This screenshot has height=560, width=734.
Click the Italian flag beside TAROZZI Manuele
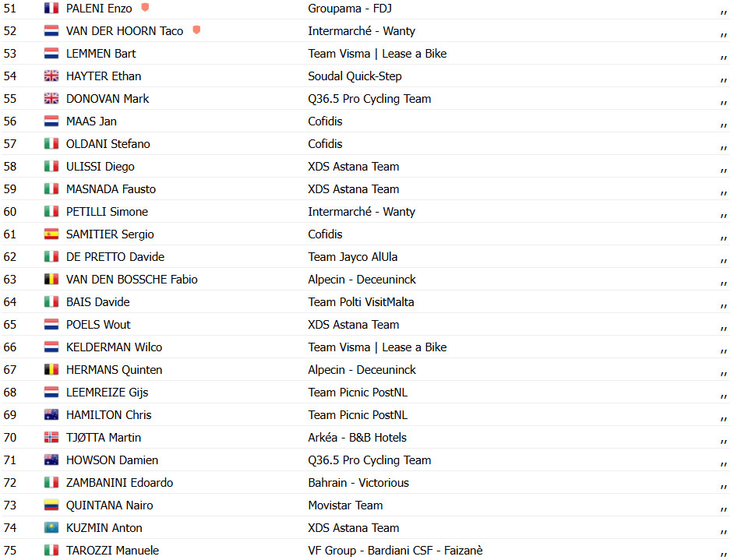pos(51,550)
